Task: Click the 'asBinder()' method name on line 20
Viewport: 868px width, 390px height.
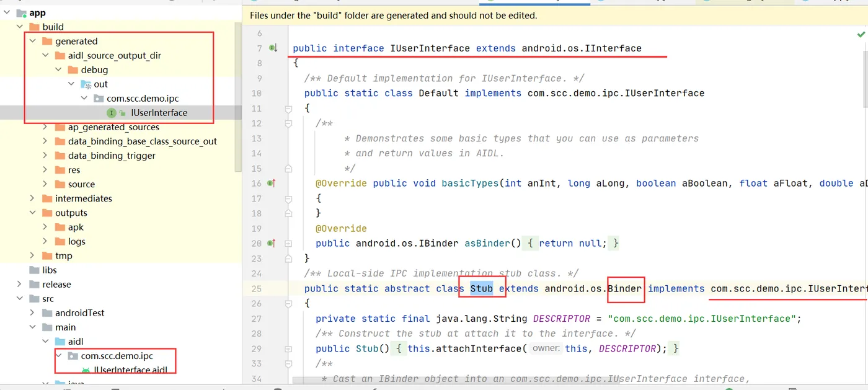Action: click(493, 243)
